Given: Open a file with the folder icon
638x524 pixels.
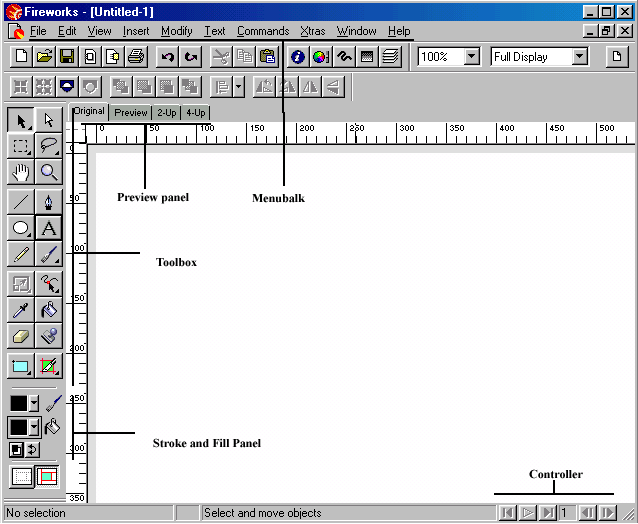Looking at the screenshot, I should pos(44,57).
